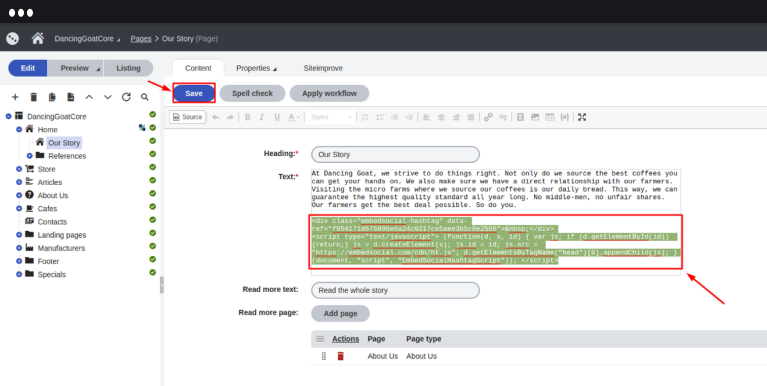Refresh the content tree
The height and width of the screenshot is (386, 767).
click(126, 97)
